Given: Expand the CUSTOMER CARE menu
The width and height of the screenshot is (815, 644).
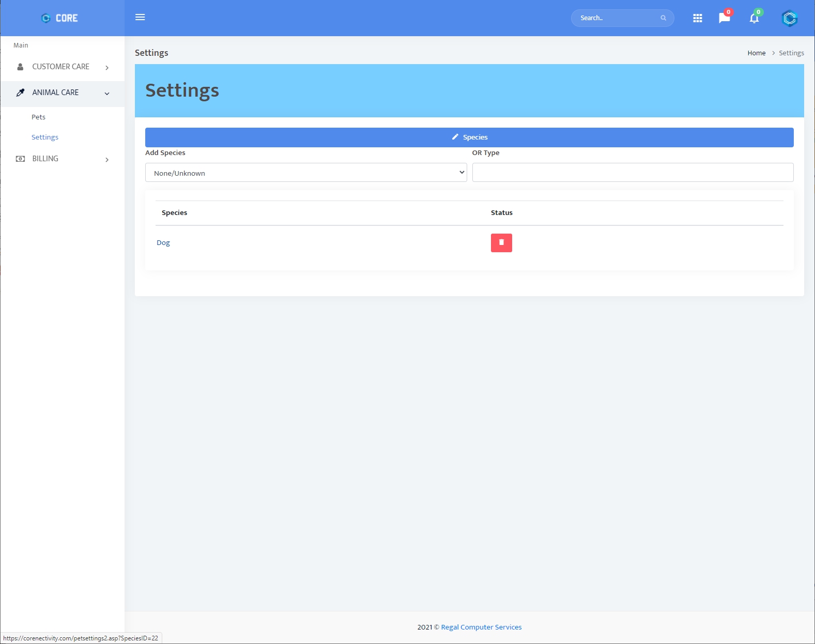Looking at the screenshot, I should (63, 67).
